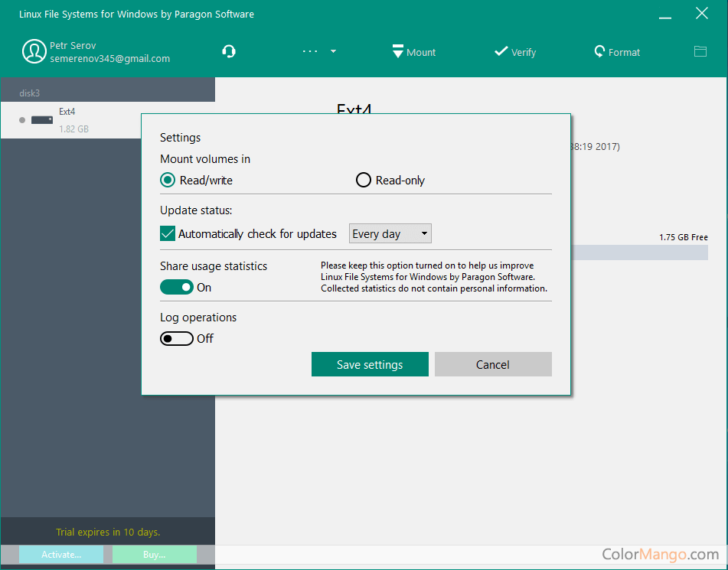Cancel the Settings dialog
Viewport: 728px width, 570px height.
coord(493,364)
